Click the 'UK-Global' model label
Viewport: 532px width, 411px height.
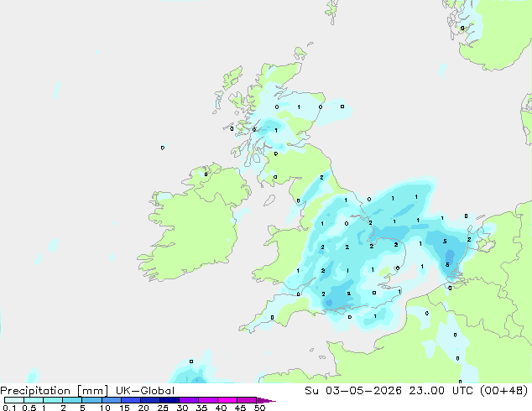pos(145,391)
